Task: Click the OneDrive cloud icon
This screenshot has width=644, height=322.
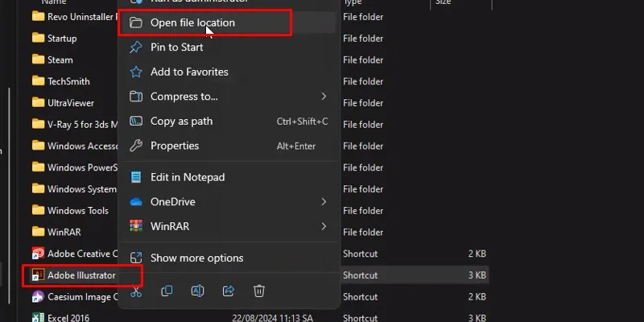Action: point(136,202)
